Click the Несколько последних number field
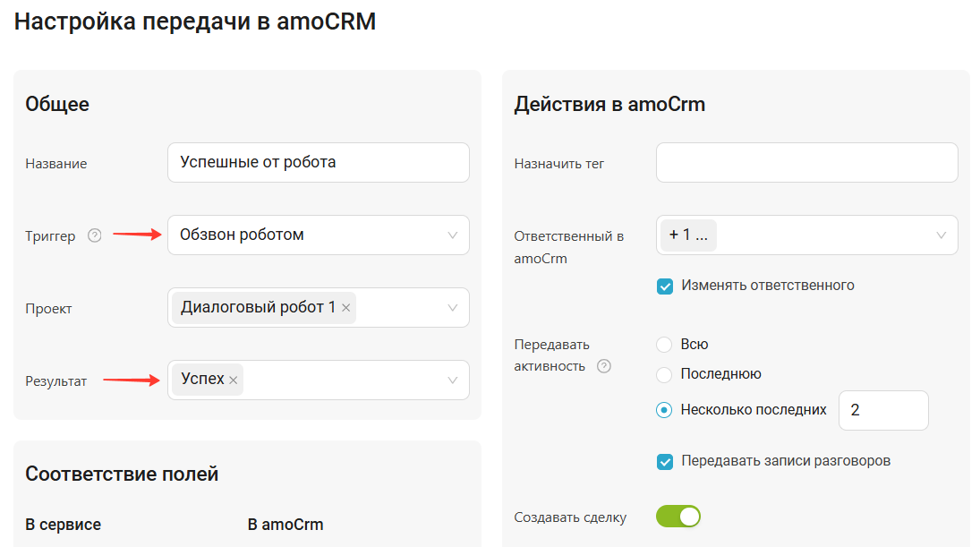Screen dimensions: 980x547 (882, 410)
